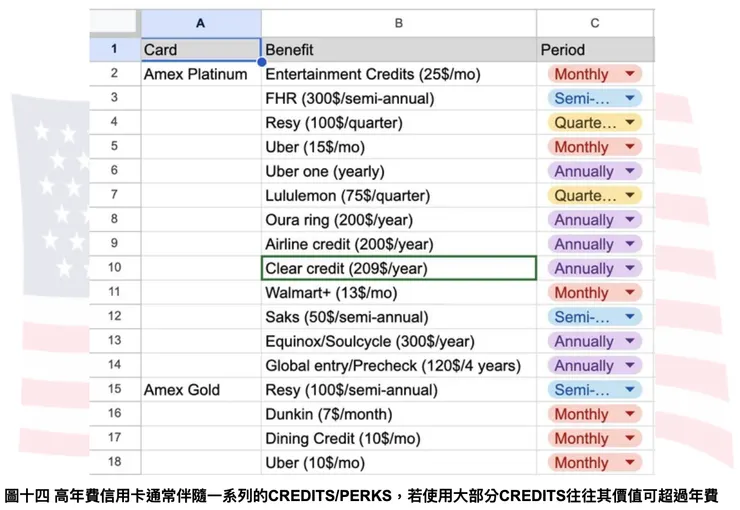Select 'Oura ring (200$/year)' cell
Viewport: 740px width, 510px height.
click(399, 220)
